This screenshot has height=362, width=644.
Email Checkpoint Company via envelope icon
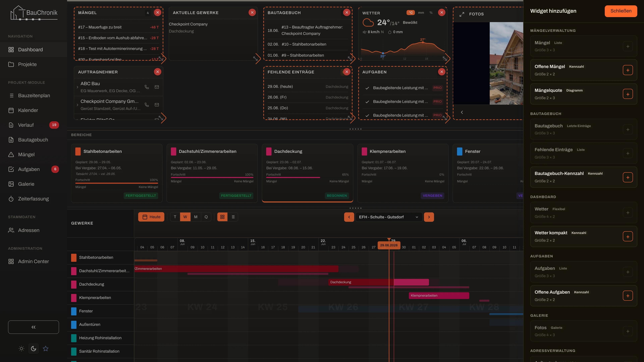157,105
